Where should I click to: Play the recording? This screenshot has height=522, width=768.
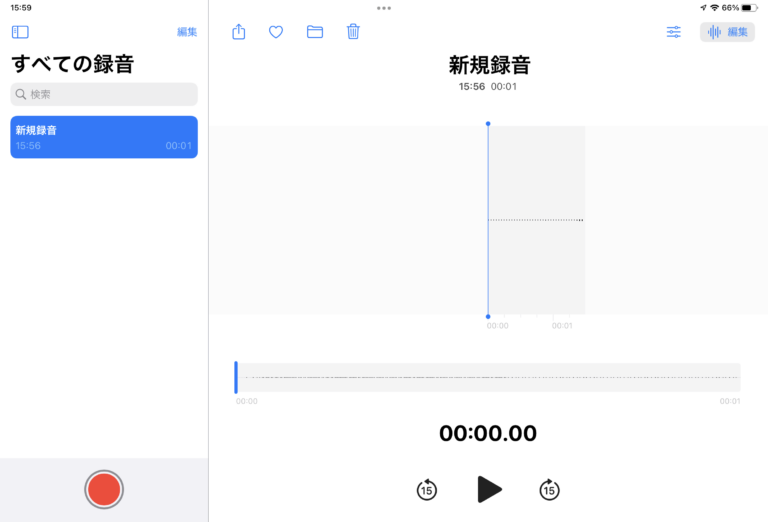click(x=489, y=489)
